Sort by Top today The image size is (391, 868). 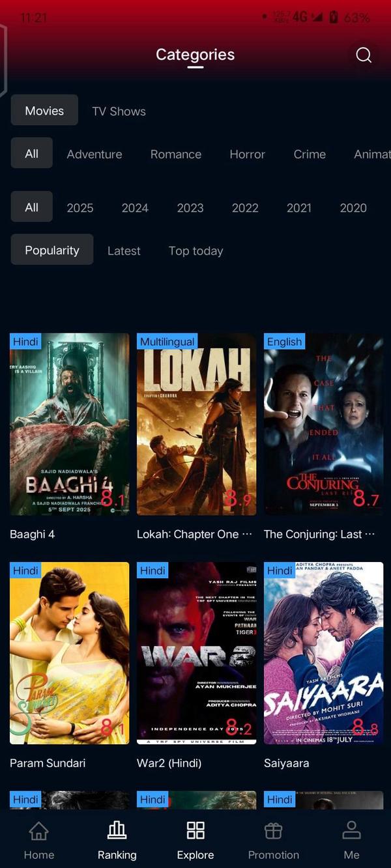tap(195, 251)
